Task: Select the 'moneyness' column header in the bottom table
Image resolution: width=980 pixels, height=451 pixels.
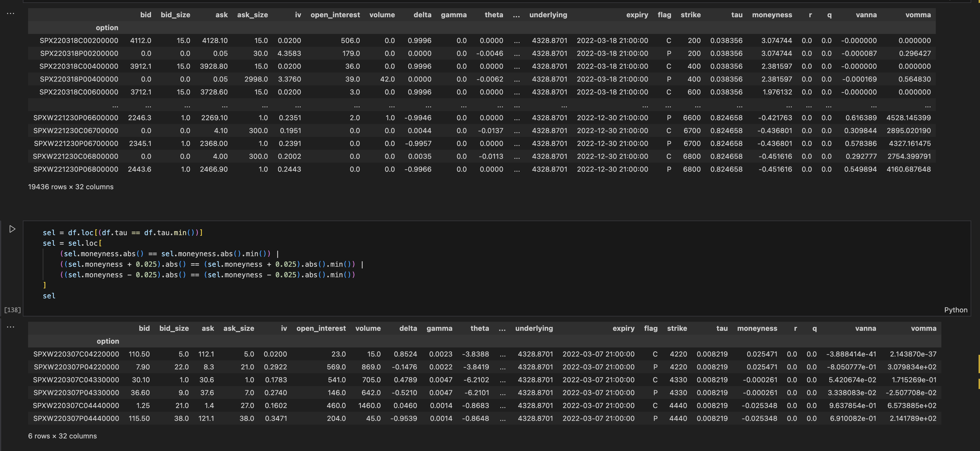Action: click(x=757, y=328)
